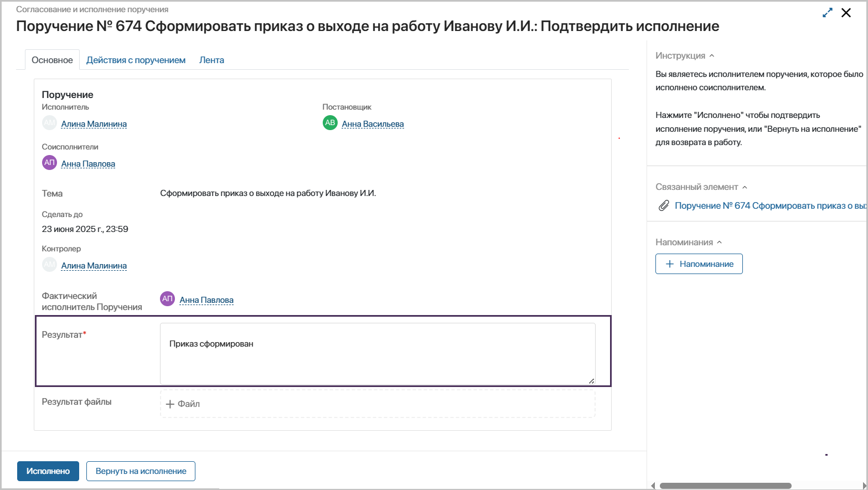Click the plus icon in Напоминание button
The image size is (868, 490).
tap(670, 264)
